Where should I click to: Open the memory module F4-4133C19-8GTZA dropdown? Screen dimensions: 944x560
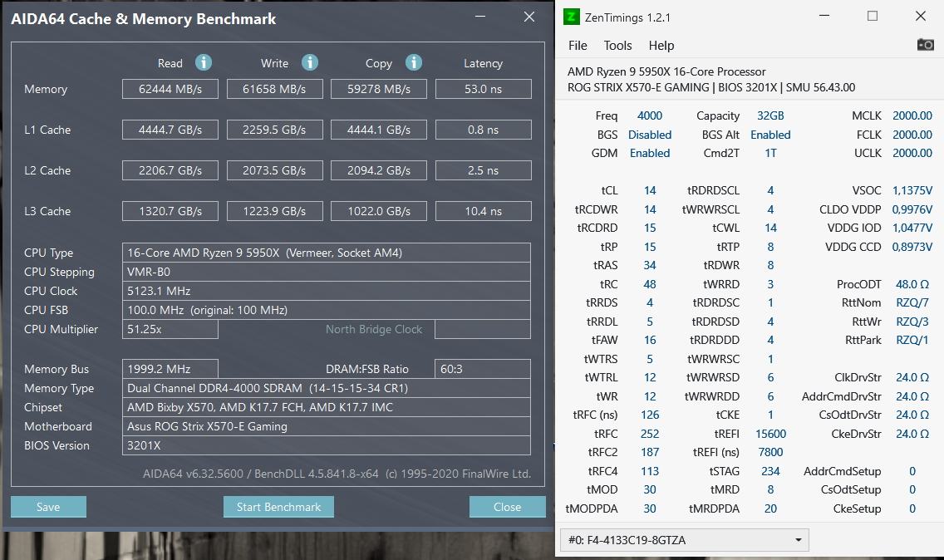pyautogui.click(x=685, y=540)
